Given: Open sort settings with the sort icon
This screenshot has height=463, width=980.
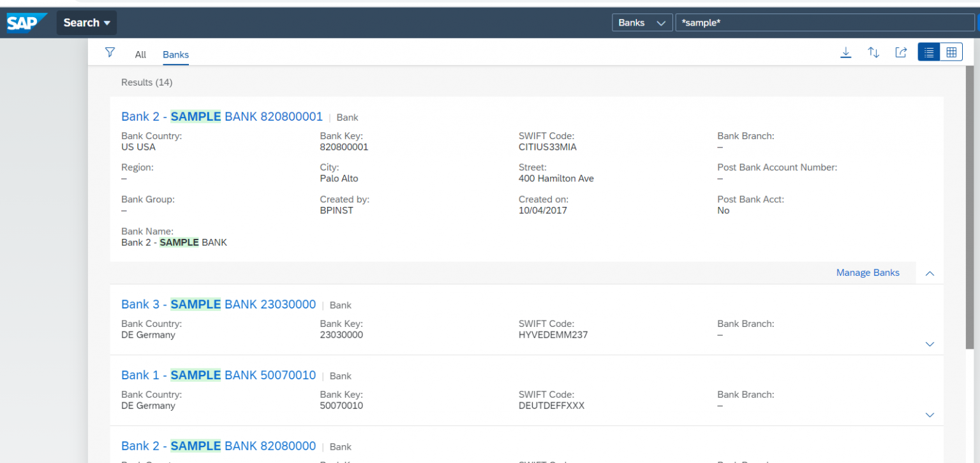Looking at the screenshot, I should (x=873, y=52).
